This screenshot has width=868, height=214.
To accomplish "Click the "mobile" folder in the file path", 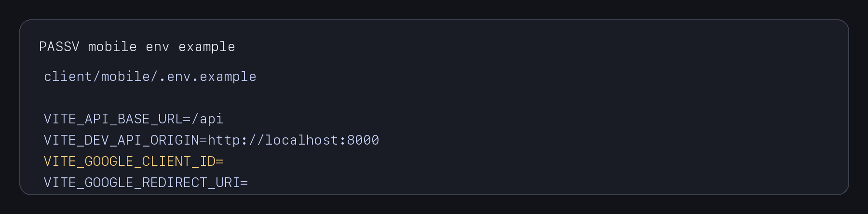I will 125,77.
